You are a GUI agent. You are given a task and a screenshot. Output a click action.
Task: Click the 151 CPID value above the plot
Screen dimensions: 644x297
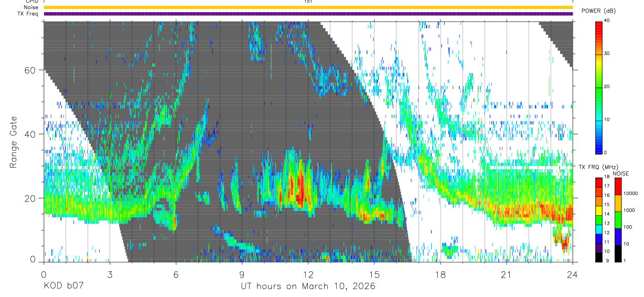(308, 2)
